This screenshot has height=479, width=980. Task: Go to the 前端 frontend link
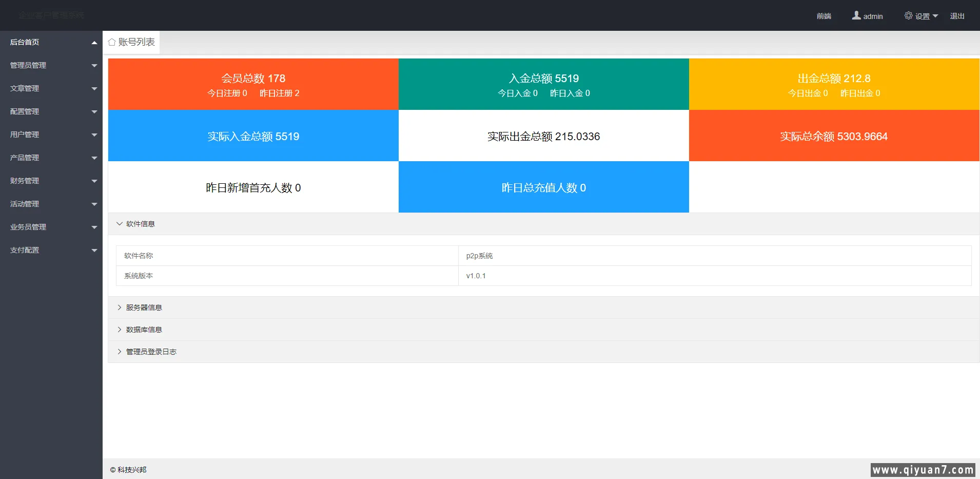tap(824, 16)
